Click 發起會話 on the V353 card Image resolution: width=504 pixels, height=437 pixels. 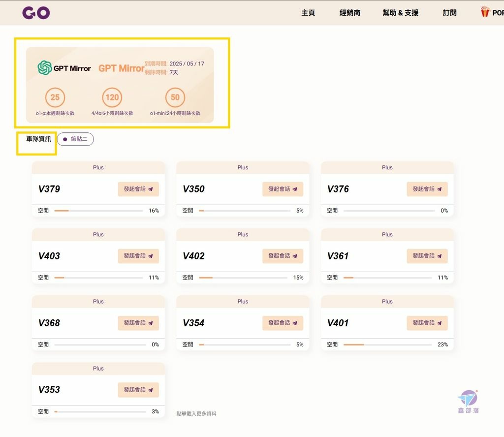pyautogui.click(x=138, y=390)
